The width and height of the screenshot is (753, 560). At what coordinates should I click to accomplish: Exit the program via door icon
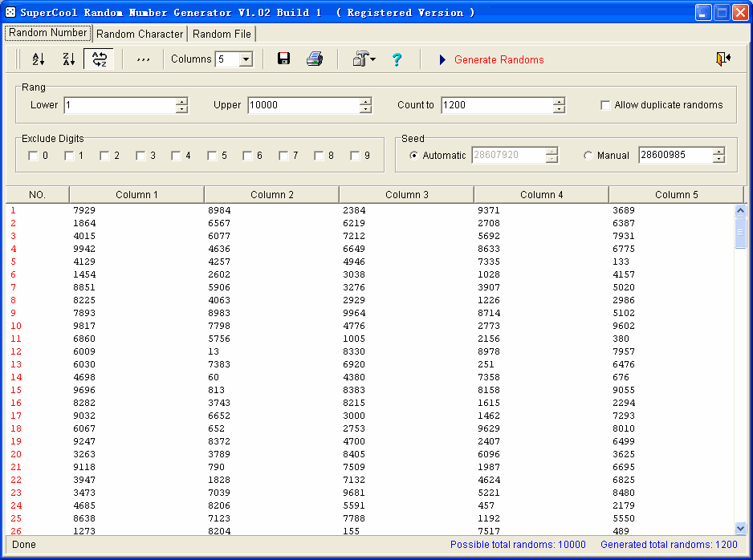click(x=723, y=59)
